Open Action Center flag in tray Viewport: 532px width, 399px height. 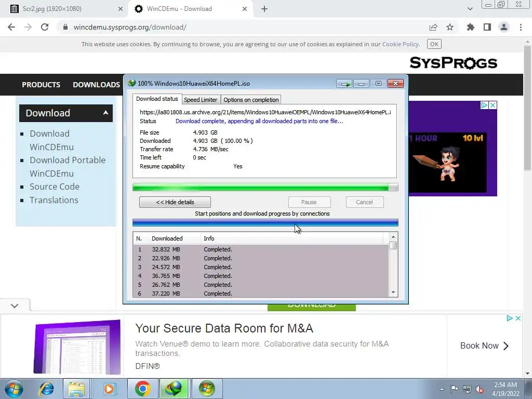pyautogui.click(x=454, y=389)
